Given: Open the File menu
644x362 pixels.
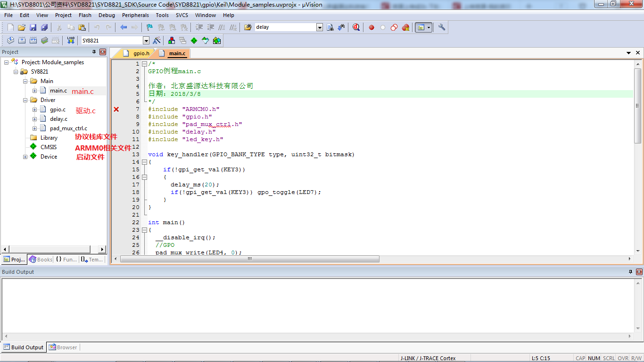Looking at the screenshot, I should [x=8, y=15].
